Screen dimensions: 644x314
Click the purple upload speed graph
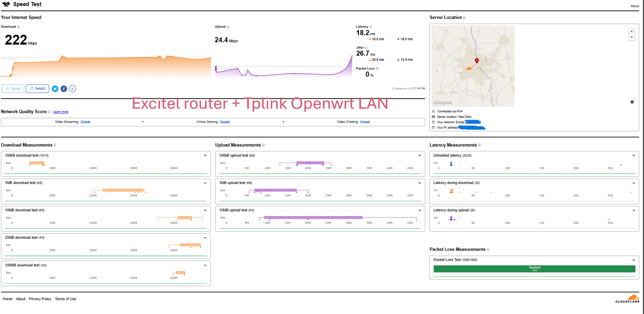coord(284,66)
